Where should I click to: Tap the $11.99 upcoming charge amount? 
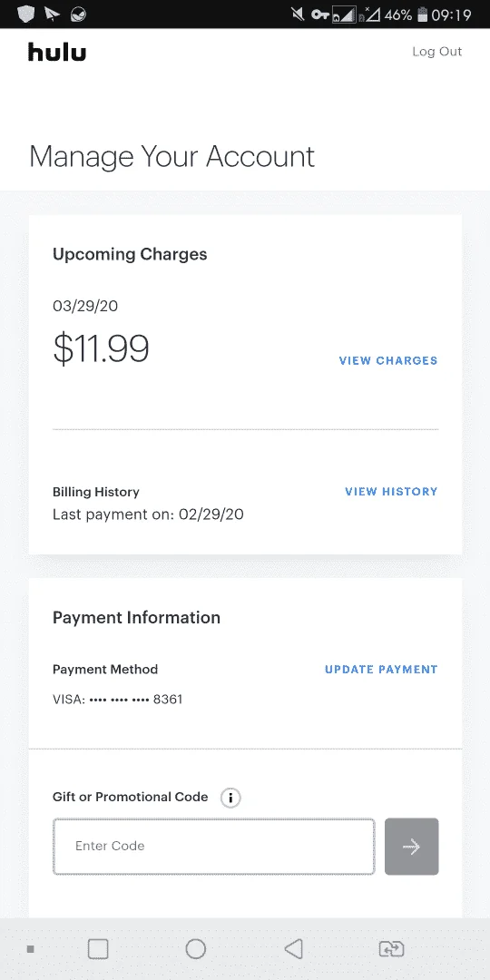tap(102, 348)
